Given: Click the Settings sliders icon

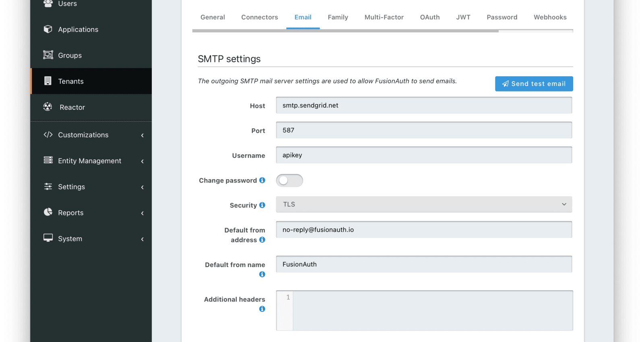Looking at the screenshot, I should pyautogui.click(x=48, y=186).
